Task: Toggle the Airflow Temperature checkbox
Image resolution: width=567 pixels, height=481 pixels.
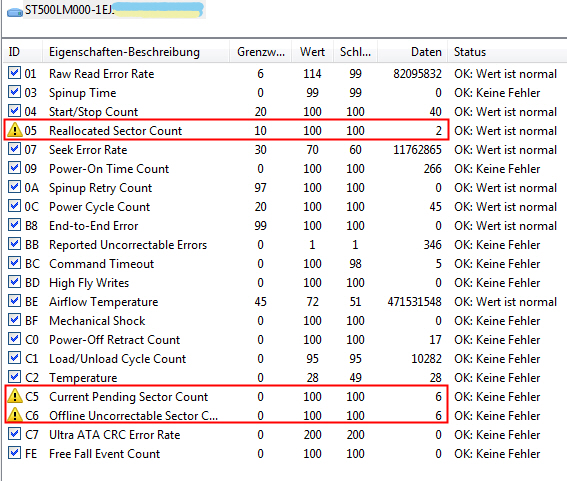Action: (x=14, y=301)
